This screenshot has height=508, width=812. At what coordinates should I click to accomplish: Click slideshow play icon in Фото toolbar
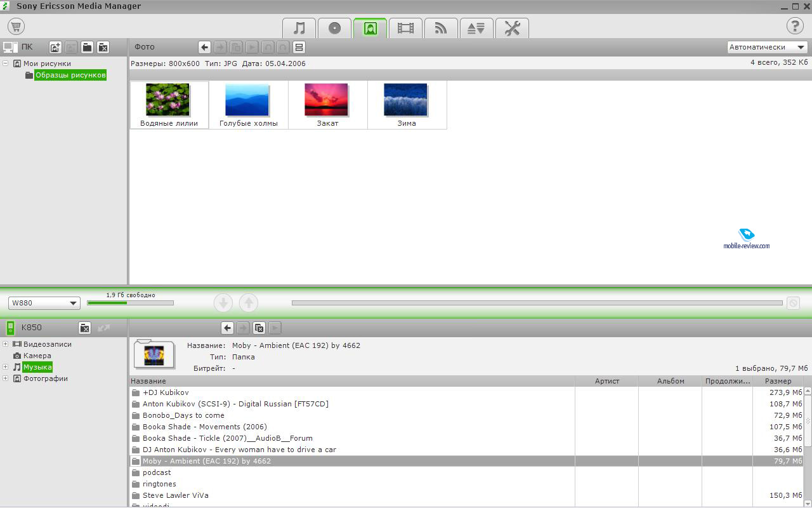[x=252, y=47]
